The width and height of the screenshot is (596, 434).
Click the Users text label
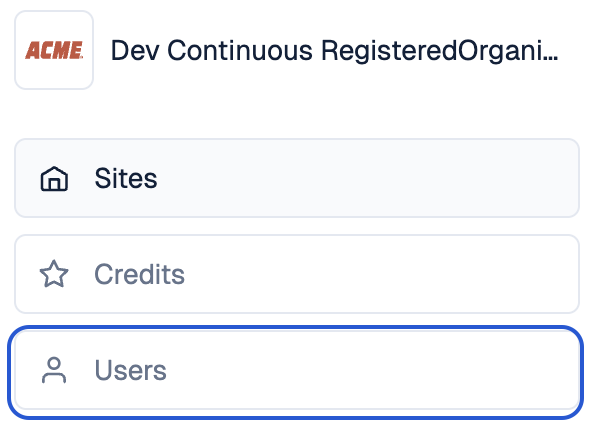(x=130, y=370)
